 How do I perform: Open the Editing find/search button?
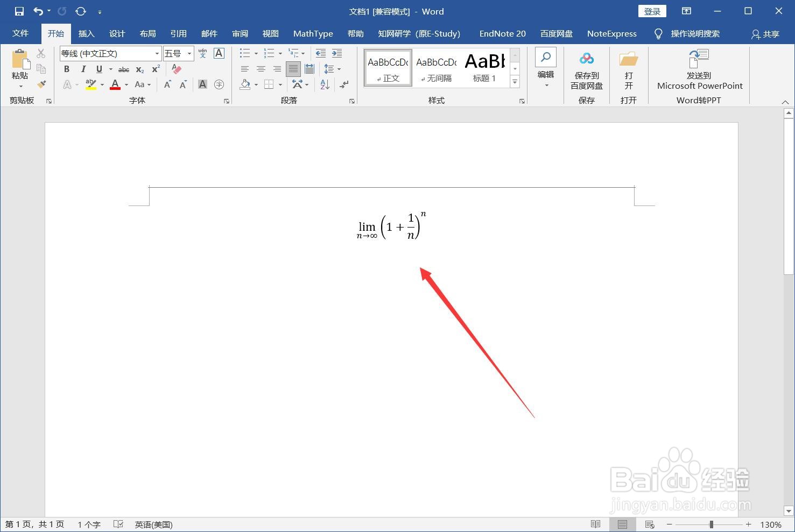tap(546, 57)
